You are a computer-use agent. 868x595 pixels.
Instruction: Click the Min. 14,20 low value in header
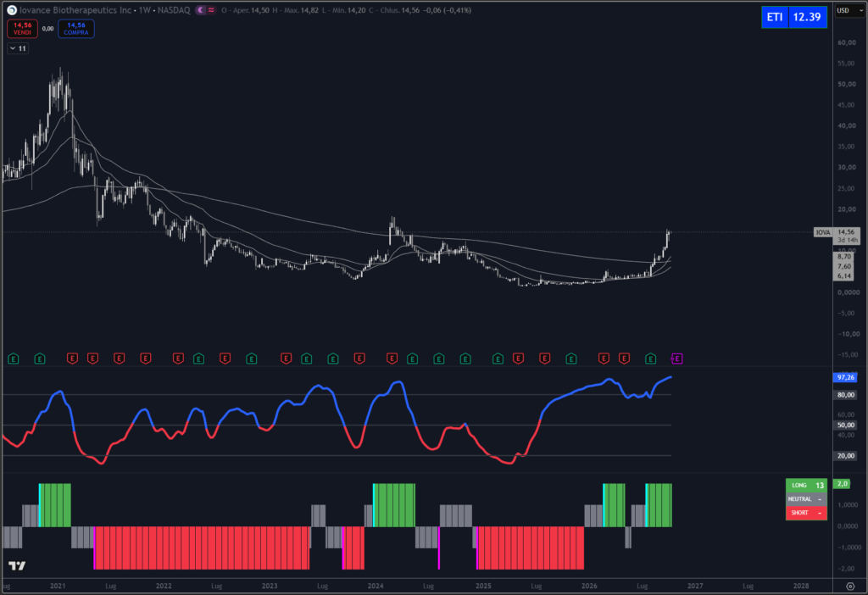pyautogui.click(x=348, y=10)
